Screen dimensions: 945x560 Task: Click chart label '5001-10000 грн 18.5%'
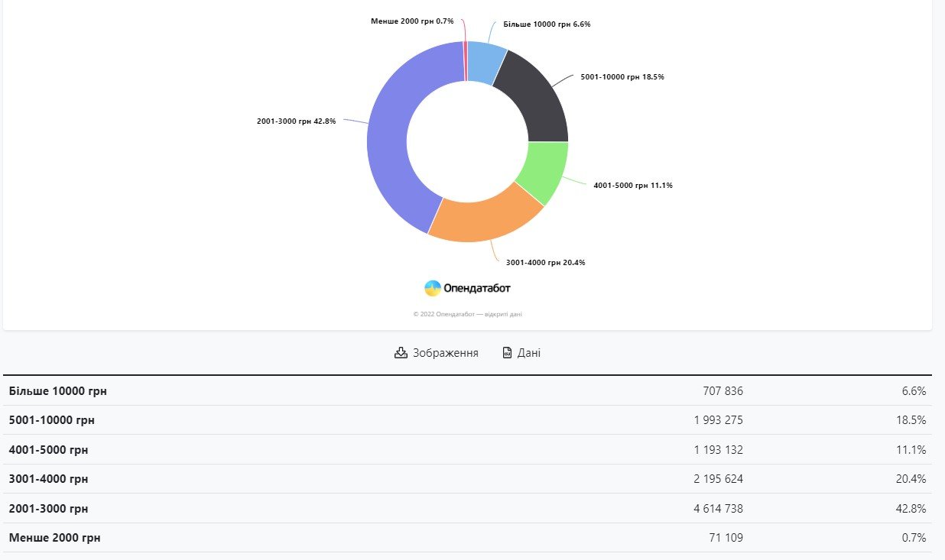click(622, 77)
